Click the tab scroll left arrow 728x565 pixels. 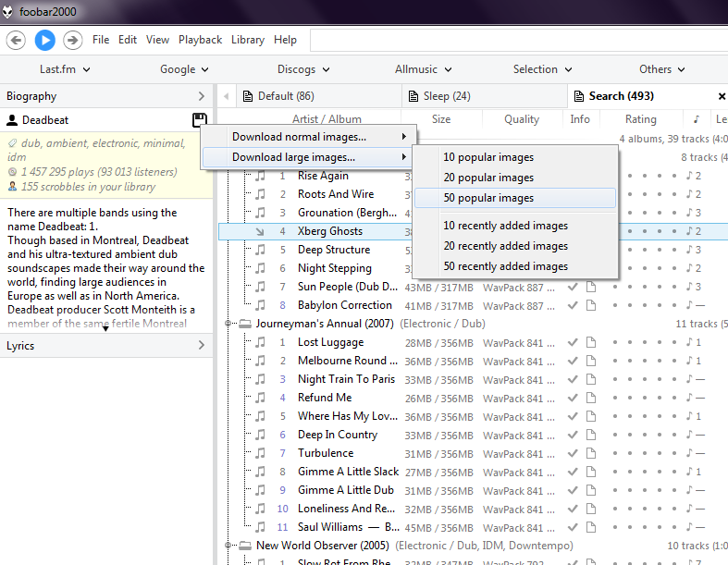(225, 96)
